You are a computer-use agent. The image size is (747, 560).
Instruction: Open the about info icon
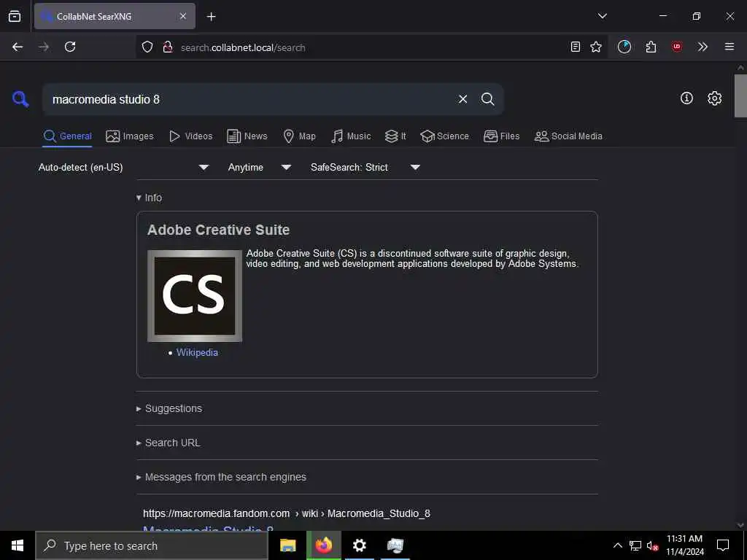(686, 98)
